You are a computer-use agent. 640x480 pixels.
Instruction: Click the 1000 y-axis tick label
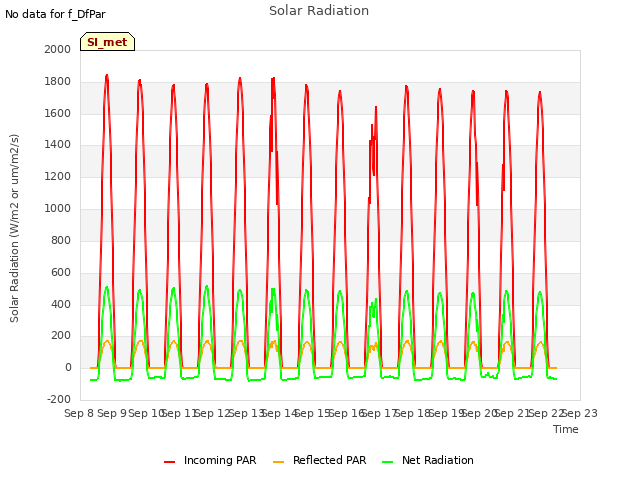pos(58,209)
